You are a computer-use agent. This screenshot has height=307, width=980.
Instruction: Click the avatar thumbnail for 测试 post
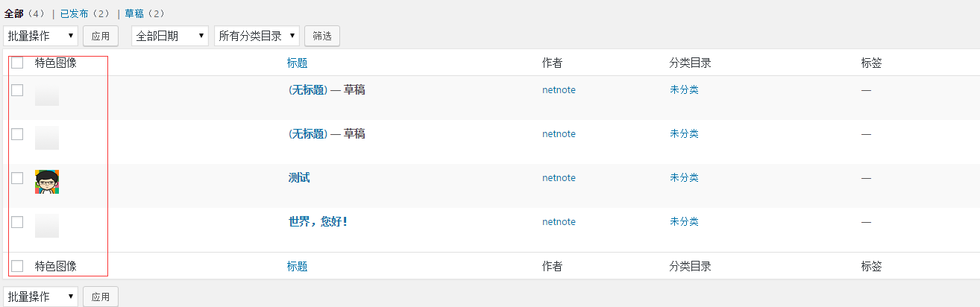point(47,182)
